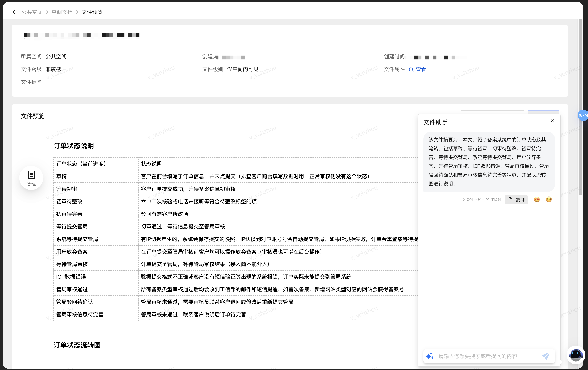
Task: Select the 系统等待提交管局 status cell
Action: coord(96,239)
